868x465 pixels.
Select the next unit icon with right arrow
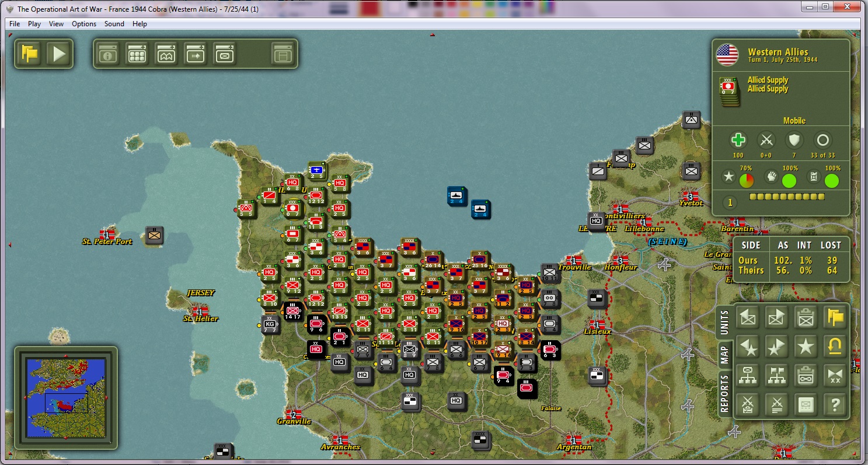pyautogui.click(x=777, y=317)
